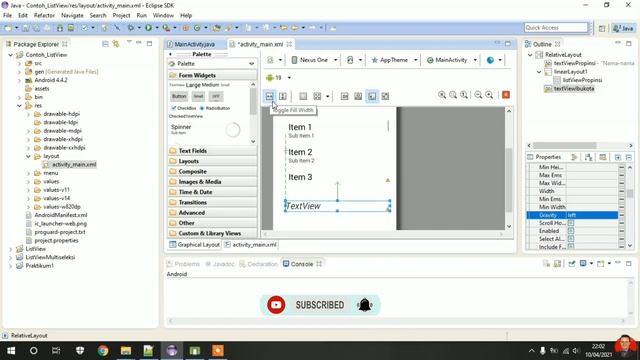Image resolution: width=640 pixels, height=360 pixels.
Task: Open the Window menu
Action: [x=163, y=16]
